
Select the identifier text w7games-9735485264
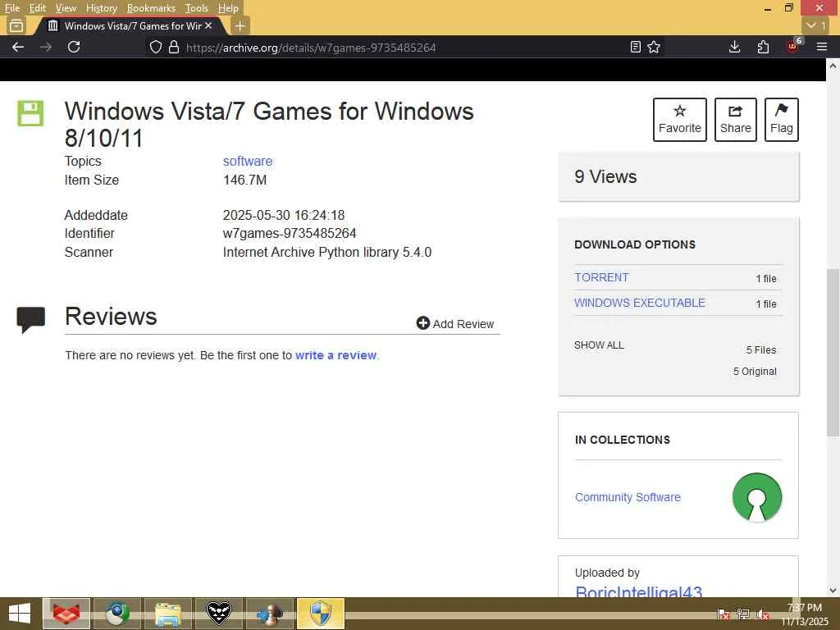pyautogui.click(x=290, y=234)
